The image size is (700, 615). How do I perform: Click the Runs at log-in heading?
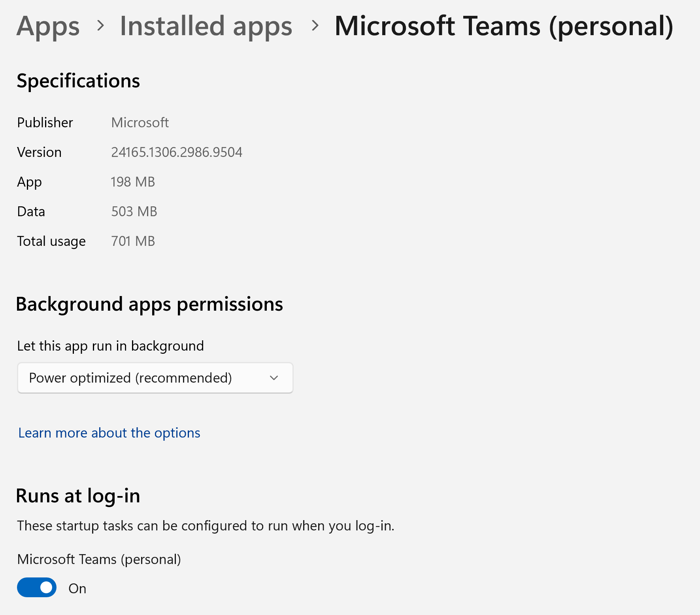(x=78, y=496)
